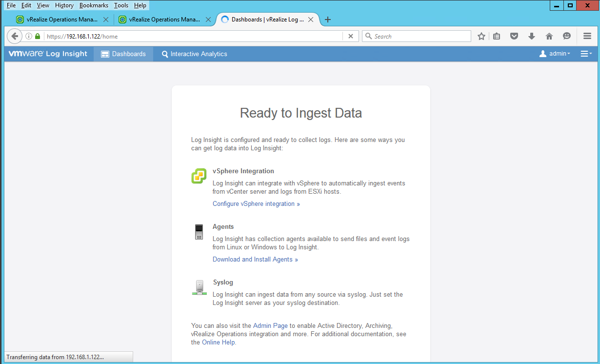Viewport: 600px width, 364px height.
Task: Click the Pocket save icon
Action: click(514, 36)
